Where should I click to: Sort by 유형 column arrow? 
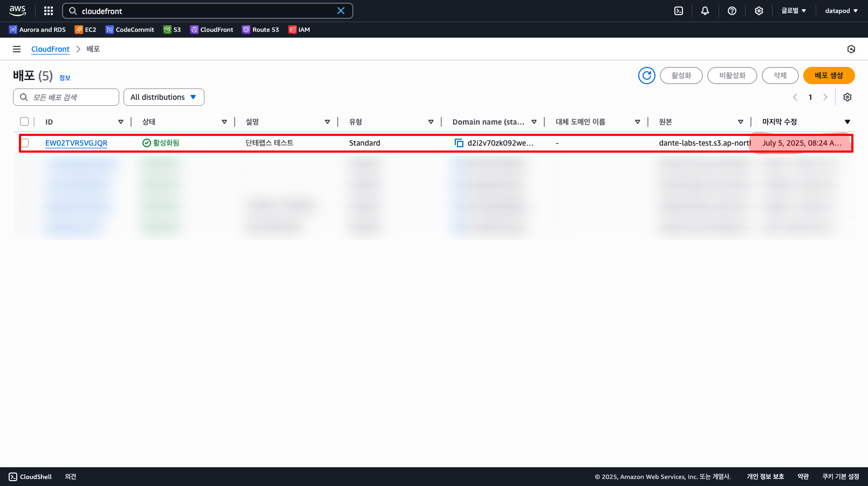pos(431,122)
